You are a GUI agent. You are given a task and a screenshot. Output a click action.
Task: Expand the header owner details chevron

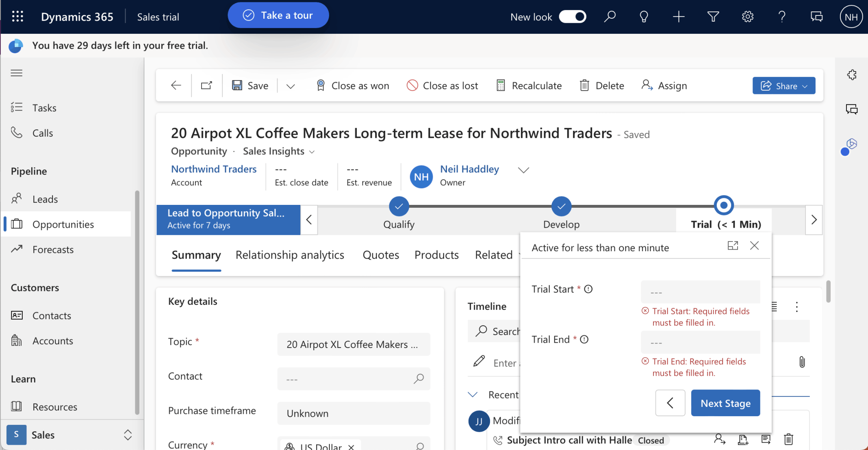click(523, 170)
